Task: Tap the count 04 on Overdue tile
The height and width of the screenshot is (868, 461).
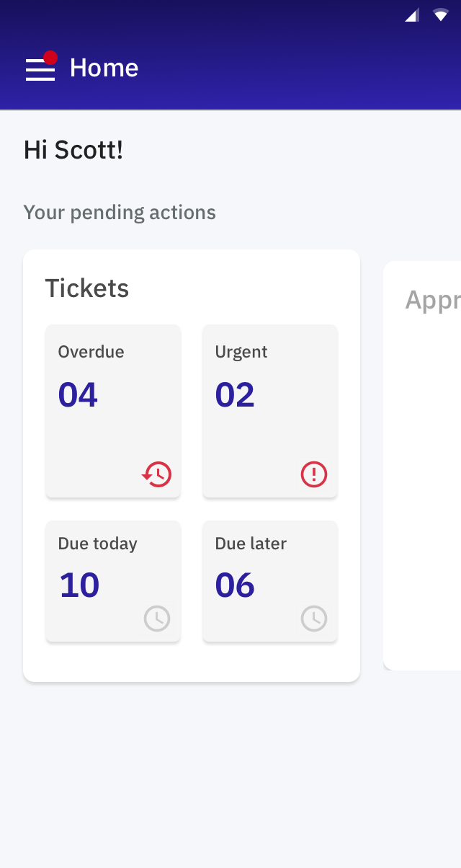Action: tap(79, 394)
